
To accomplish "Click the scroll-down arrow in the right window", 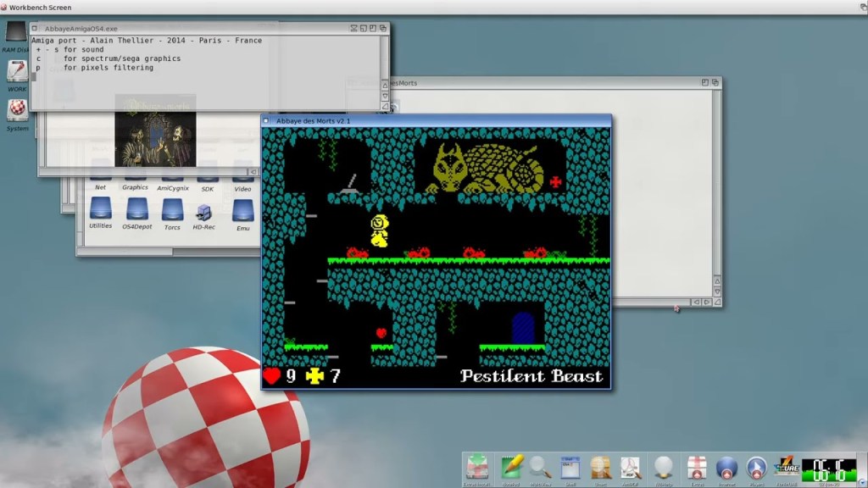I will point(717,291).
